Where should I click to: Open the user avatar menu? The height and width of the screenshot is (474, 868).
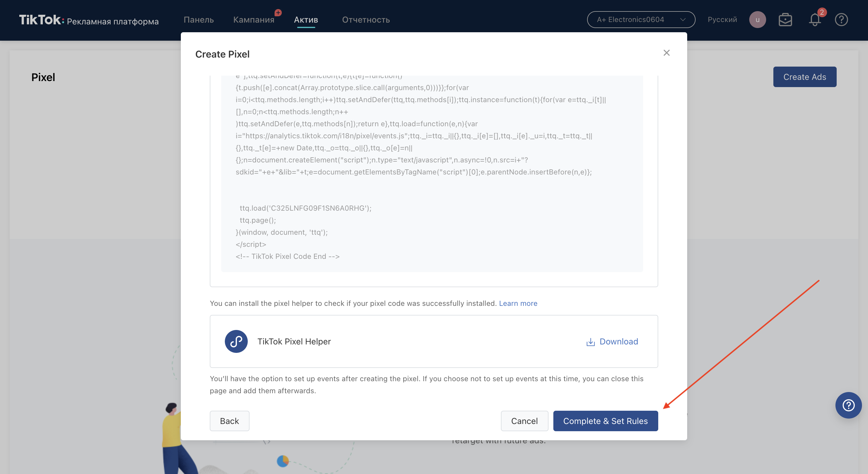757,20
